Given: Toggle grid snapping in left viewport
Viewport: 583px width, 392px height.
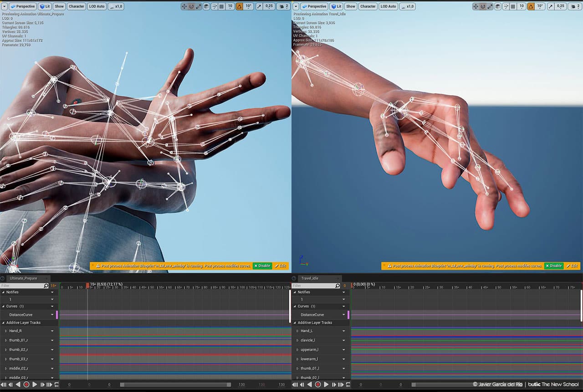Looking at the screenshot, I should [x=222, y=6].
